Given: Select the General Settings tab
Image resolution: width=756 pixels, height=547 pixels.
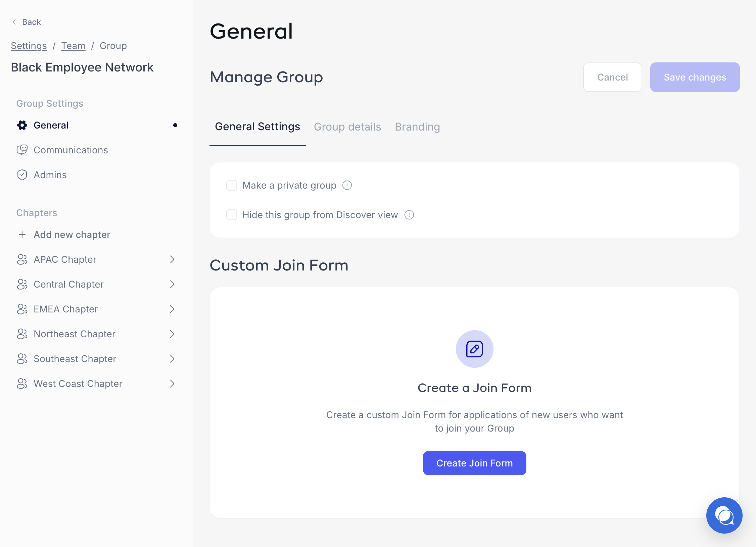Looking at the screenshot, I should (257, 127).
